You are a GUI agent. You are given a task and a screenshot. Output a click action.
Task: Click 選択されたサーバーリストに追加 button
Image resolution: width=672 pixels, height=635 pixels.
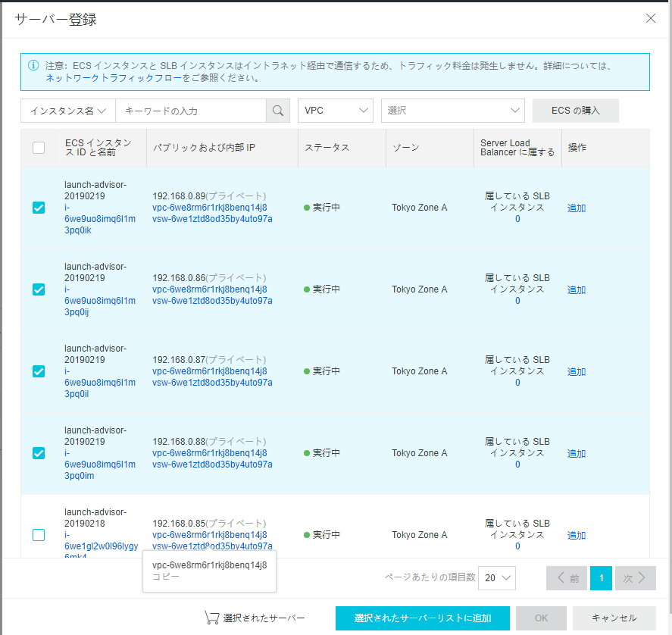pyautogui.click(x=423, y=618)
